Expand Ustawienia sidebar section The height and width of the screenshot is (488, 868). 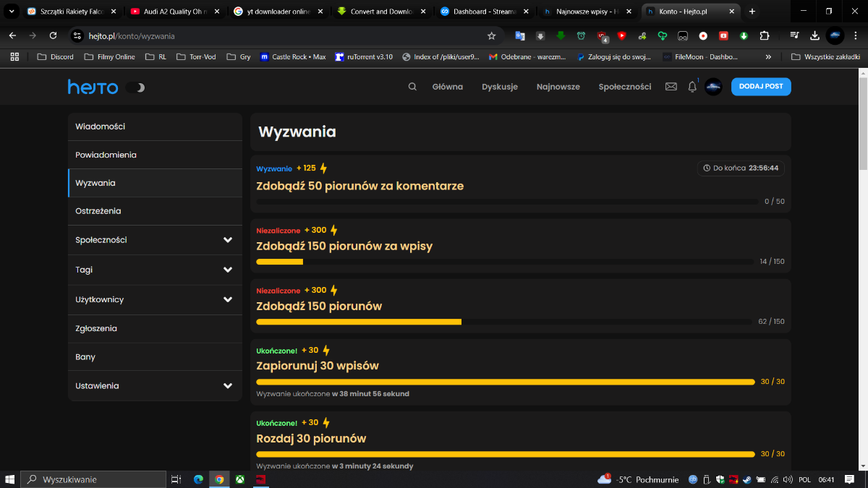point(228,386)
